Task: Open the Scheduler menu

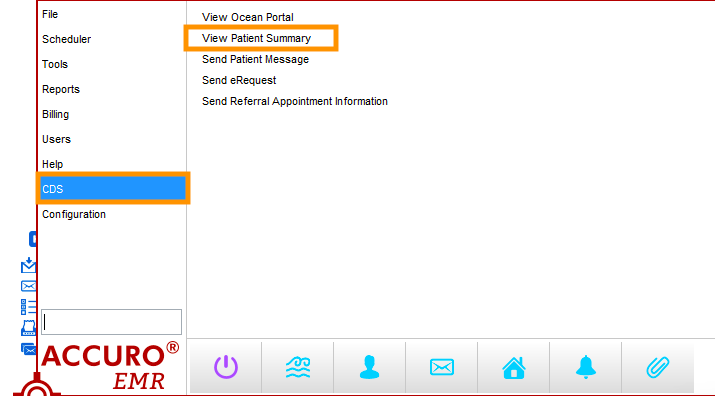Action: click(x=67, y=39)
